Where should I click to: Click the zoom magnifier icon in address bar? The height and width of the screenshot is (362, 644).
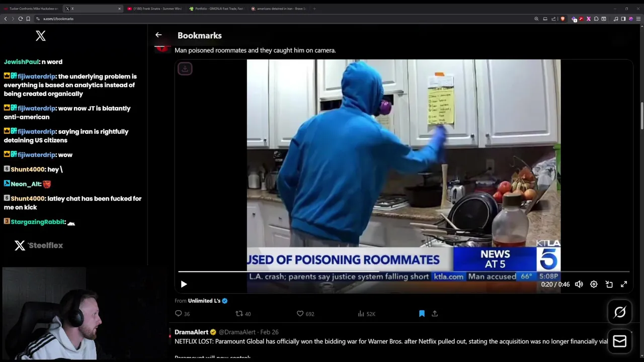coord(536,19)
